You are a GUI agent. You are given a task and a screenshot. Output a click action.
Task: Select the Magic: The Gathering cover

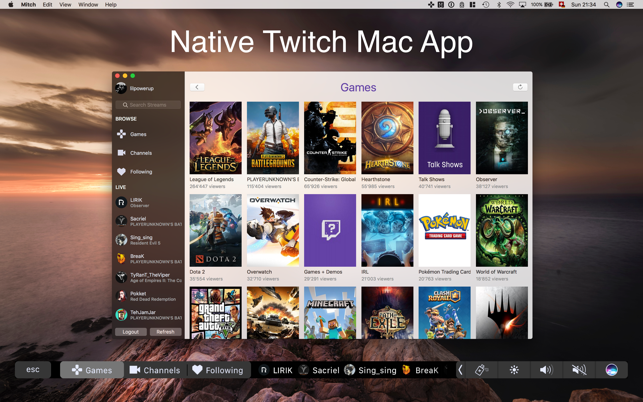click(x=502, y=313)
